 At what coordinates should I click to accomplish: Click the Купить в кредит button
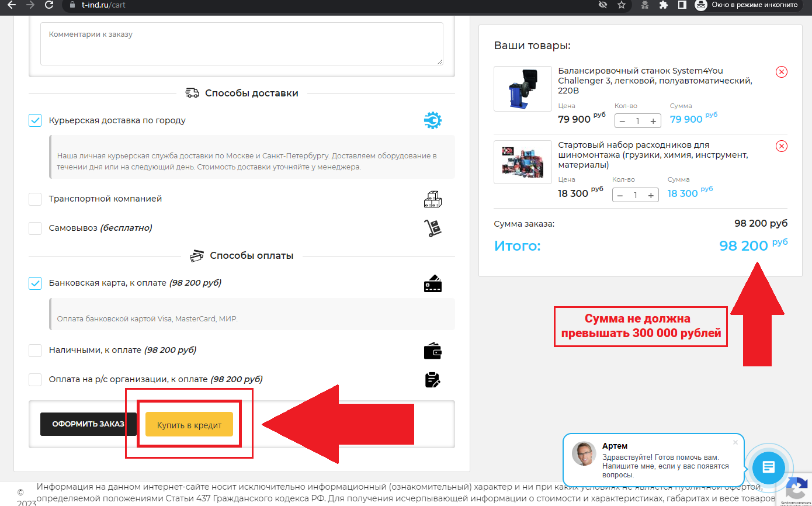[x=189, y=425]
